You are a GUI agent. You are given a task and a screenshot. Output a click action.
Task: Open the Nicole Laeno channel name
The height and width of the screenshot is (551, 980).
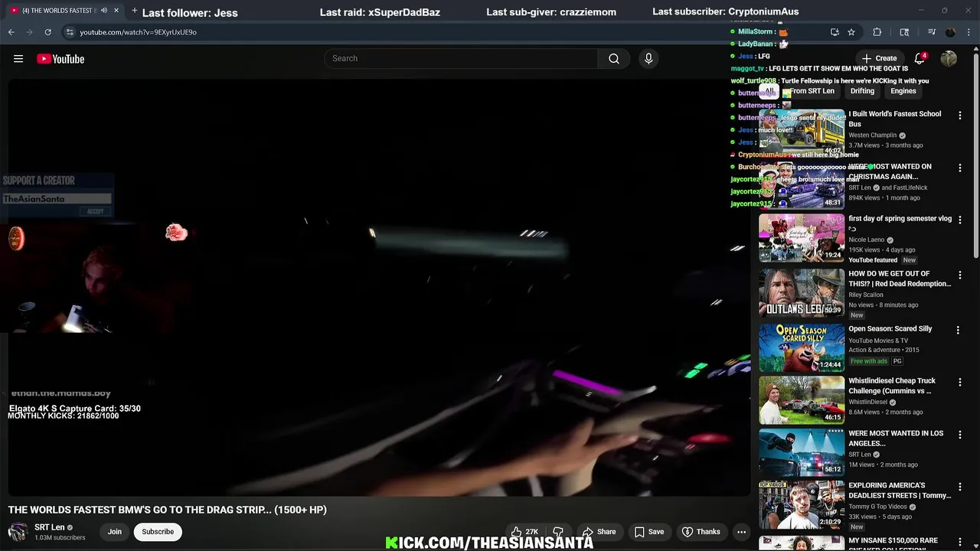[867, 240]
